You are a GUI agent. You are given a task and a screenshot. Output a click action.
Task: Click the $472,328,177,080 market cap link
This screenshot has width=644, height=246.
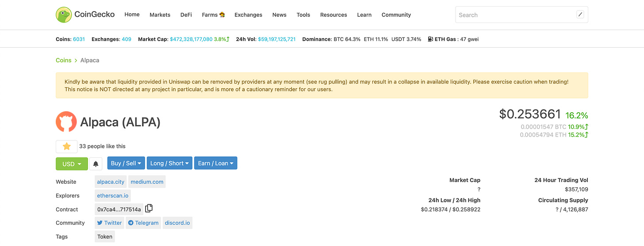click(x=191, y=39)
